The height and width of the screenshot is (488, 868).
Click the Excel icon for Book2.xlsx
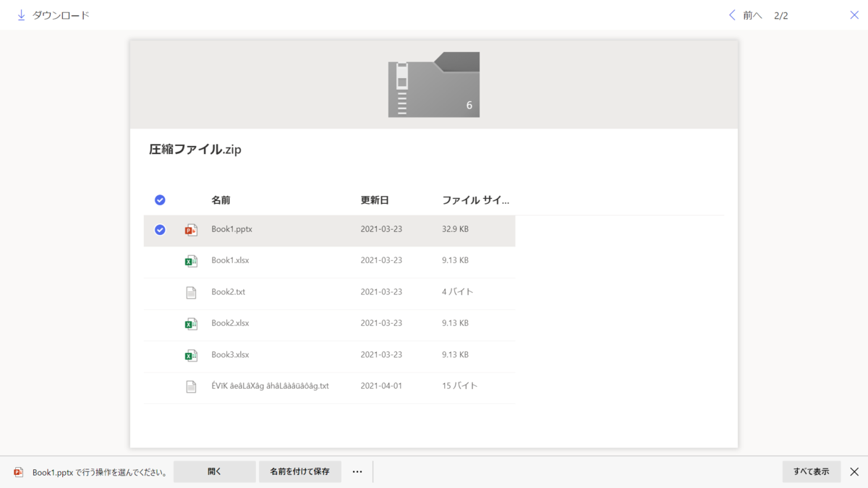[x=191, y=324]
